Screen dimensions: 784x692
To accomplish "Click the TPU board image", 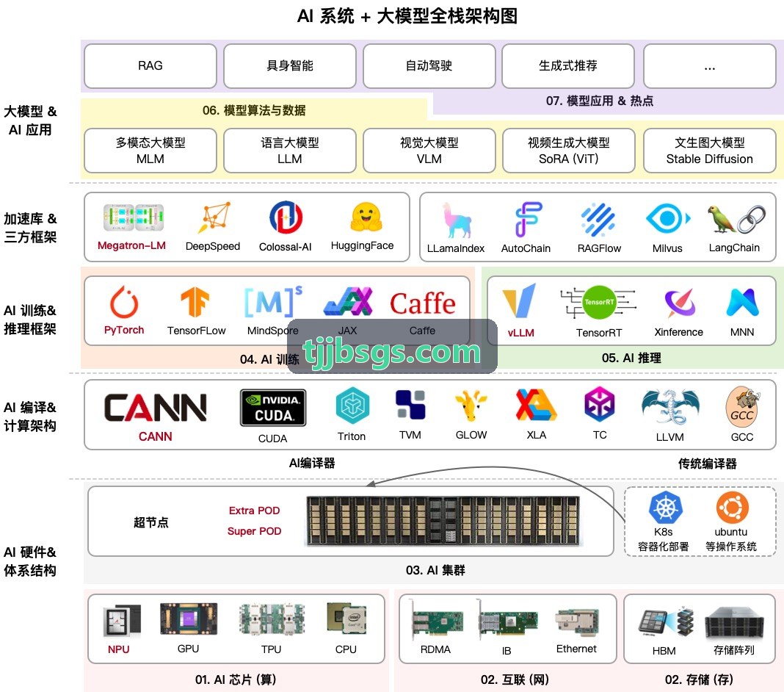I will (x=272, y=619).
